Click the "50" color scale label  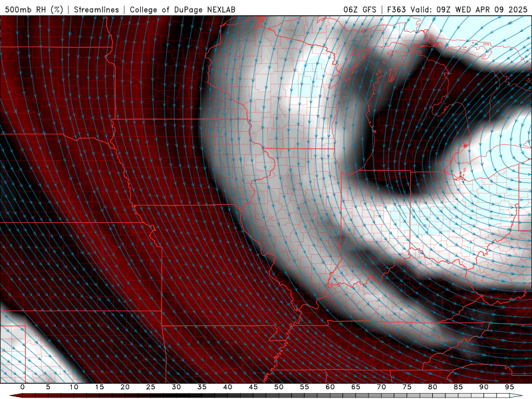pyautogui.click(x=279, y=387)
